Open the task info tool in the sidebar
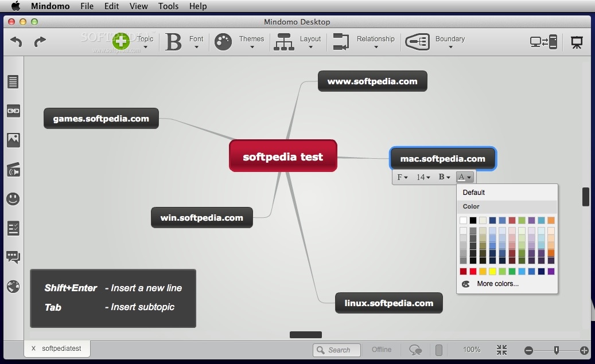This screenshot has height=364, width=595. click(13, 228)
